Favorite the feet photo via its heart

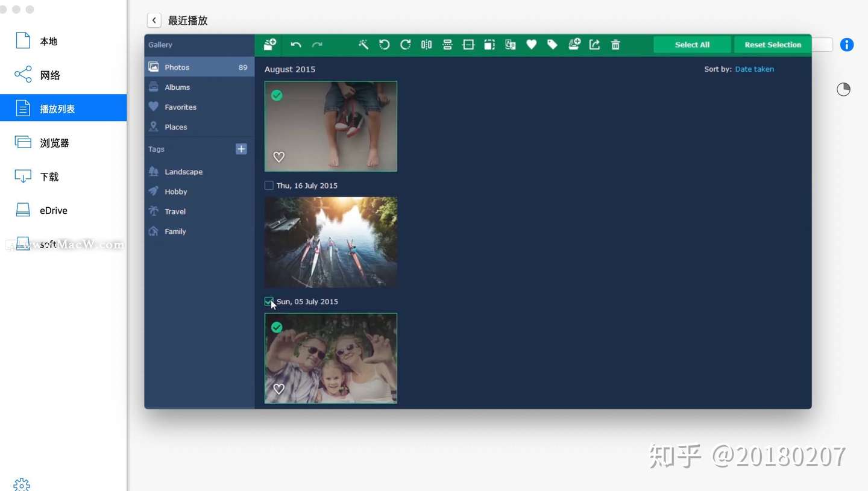click(x=278, y=157)
